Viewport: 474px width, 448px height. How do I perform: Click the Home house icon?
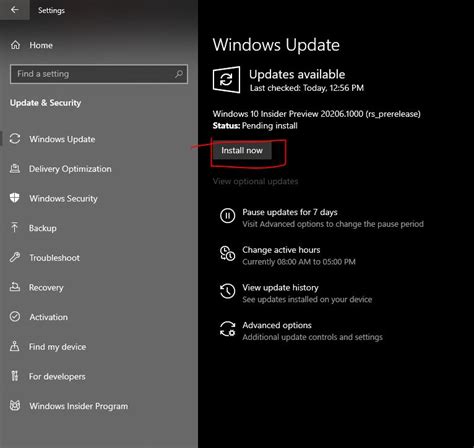point(15,45)
